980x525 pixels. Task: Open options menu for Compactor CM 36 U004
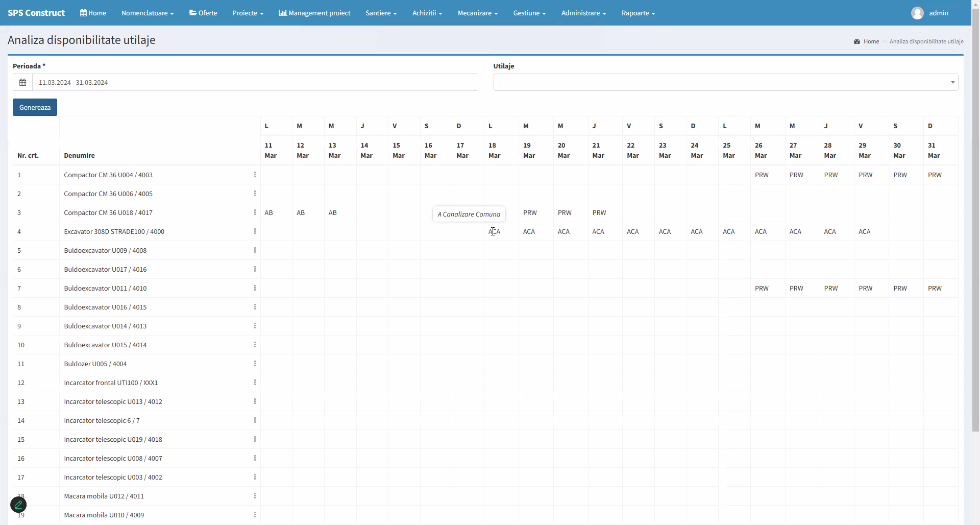(255, 175)
